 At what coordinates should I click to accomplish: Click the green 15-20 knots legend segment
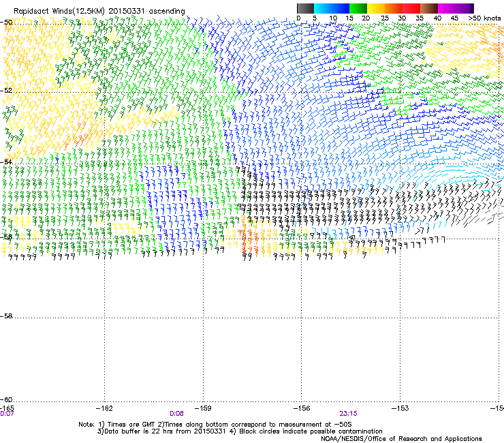[x=358, y=8]
